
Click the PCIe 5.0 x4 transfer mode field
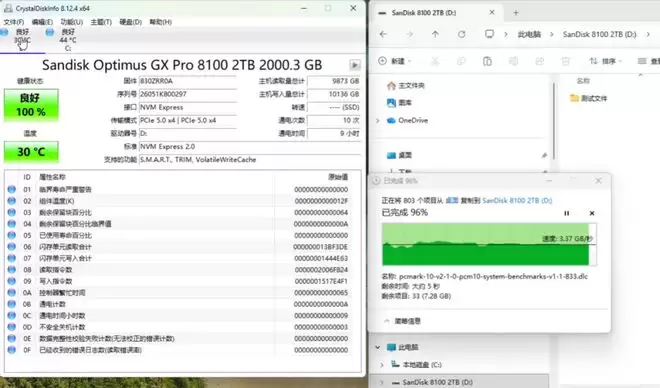coord(188,120)
